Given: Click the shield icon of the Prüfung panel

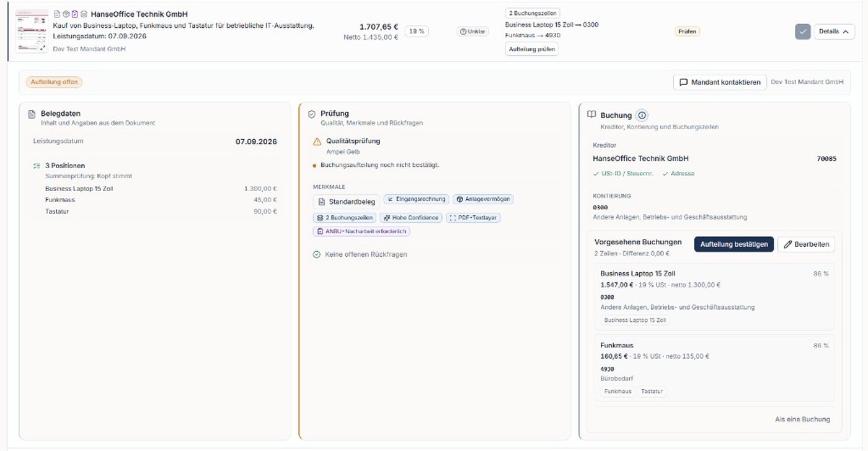Looking at the screenshot, I should 312,114.
